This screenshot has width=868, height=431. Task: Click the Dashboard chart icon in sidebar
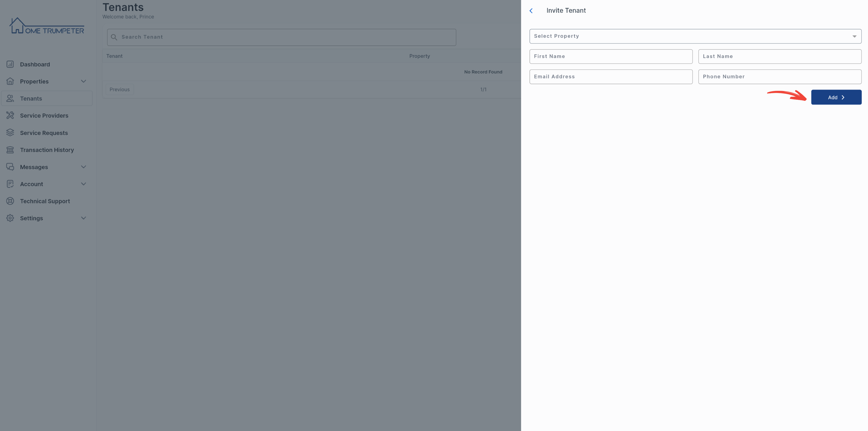[10, 64]
